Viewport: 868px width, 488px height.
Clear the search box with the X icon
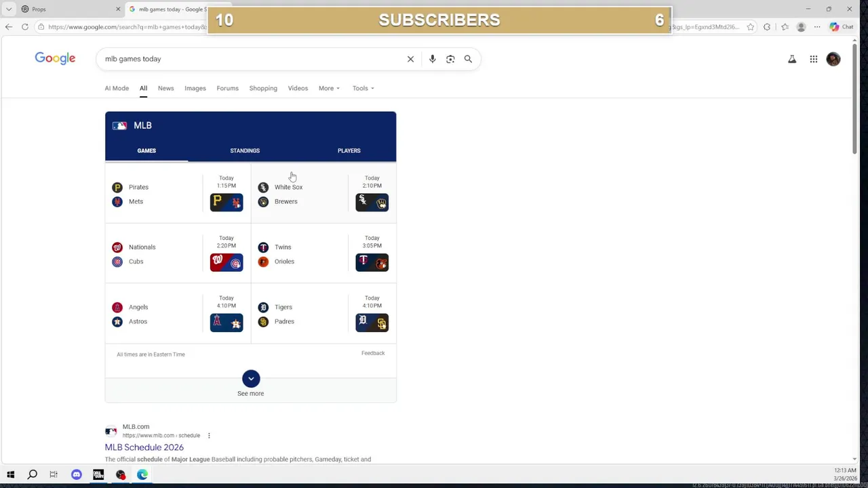410,59
